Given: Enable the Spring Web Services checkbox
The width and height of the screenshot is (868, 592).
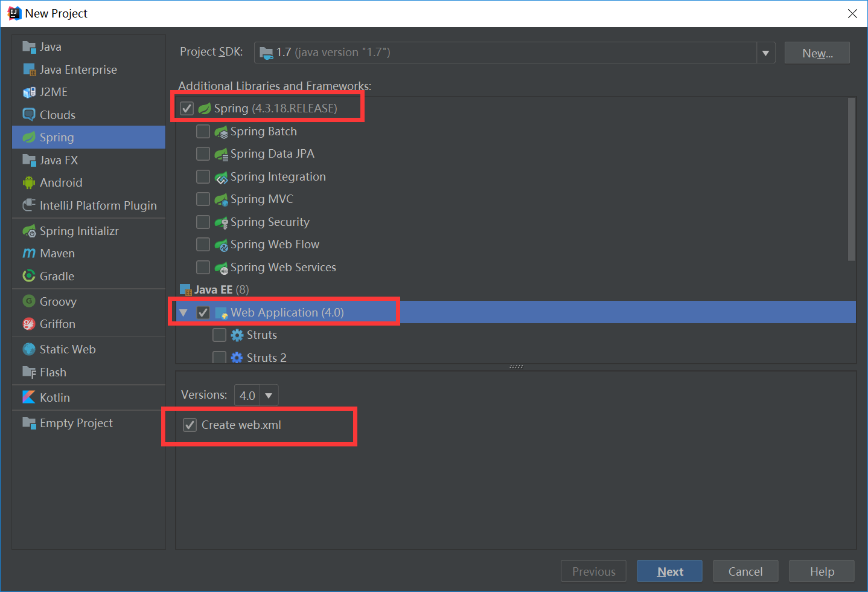Looking at the screenshot, I should pos(203,268).
